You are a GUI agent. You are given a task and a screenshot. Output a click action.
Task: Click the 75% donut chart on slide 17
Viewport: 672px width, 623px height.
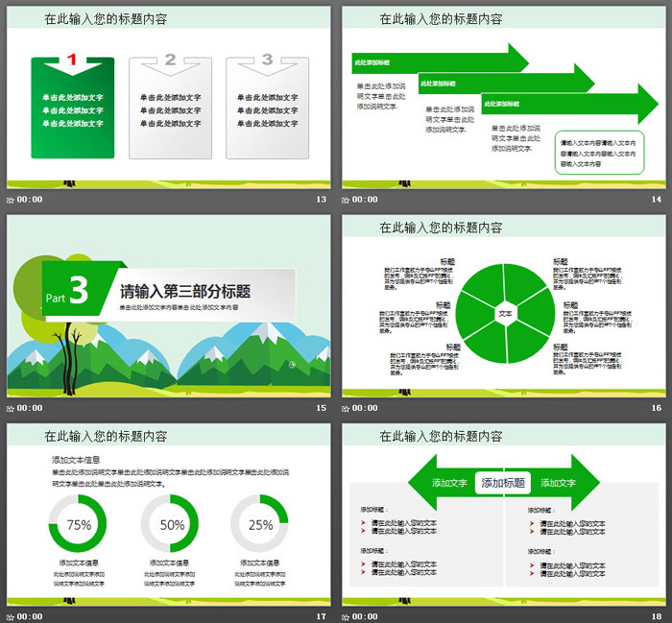(79, 524)
